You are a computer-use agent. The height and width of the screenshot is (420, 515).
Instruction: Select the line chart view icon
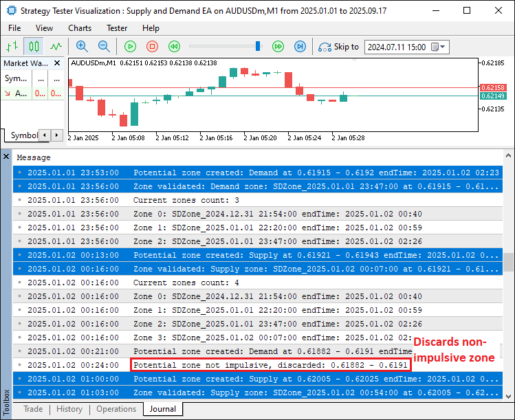click(56, 47)
